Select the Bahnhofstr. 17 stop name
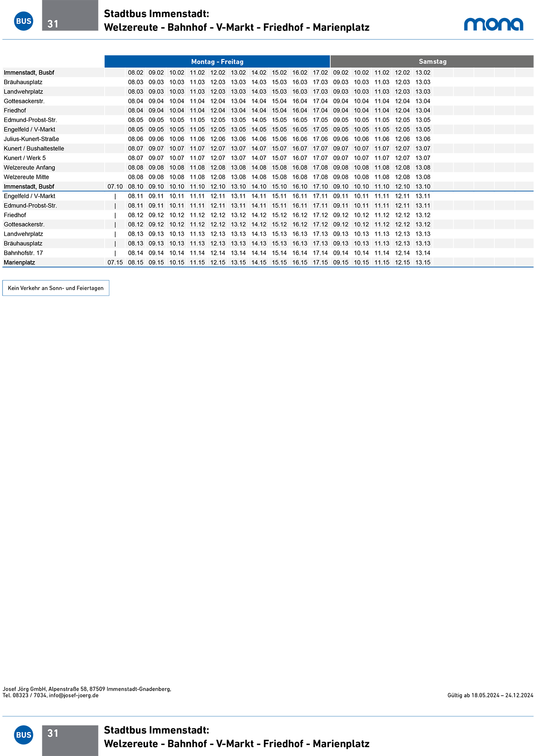 point(23,253)
